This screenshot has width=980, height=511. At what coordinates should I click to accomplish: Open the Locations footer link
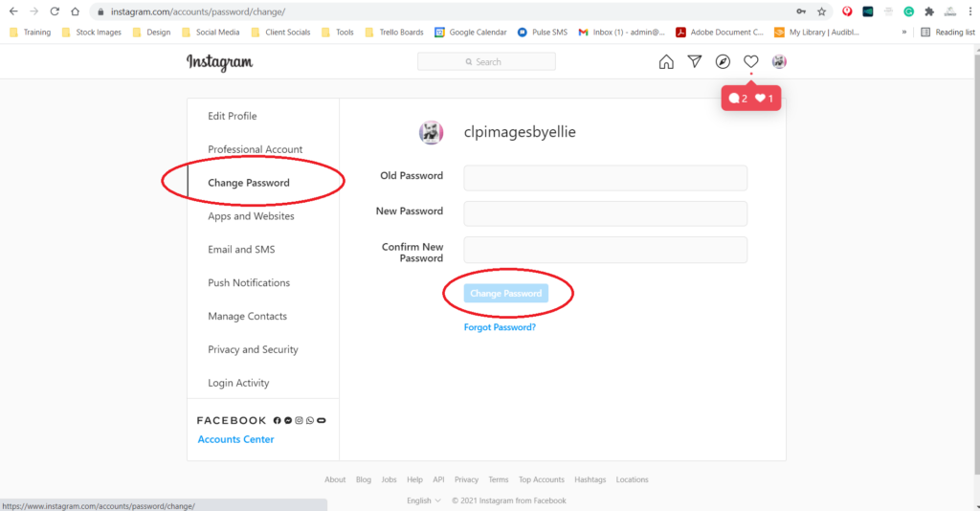tap(632, 479)
